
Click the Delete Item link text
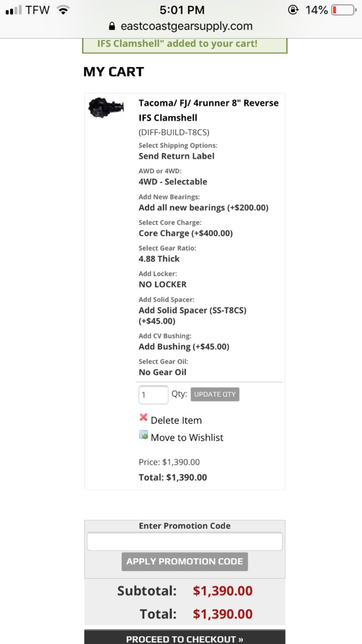click(176, 420)
